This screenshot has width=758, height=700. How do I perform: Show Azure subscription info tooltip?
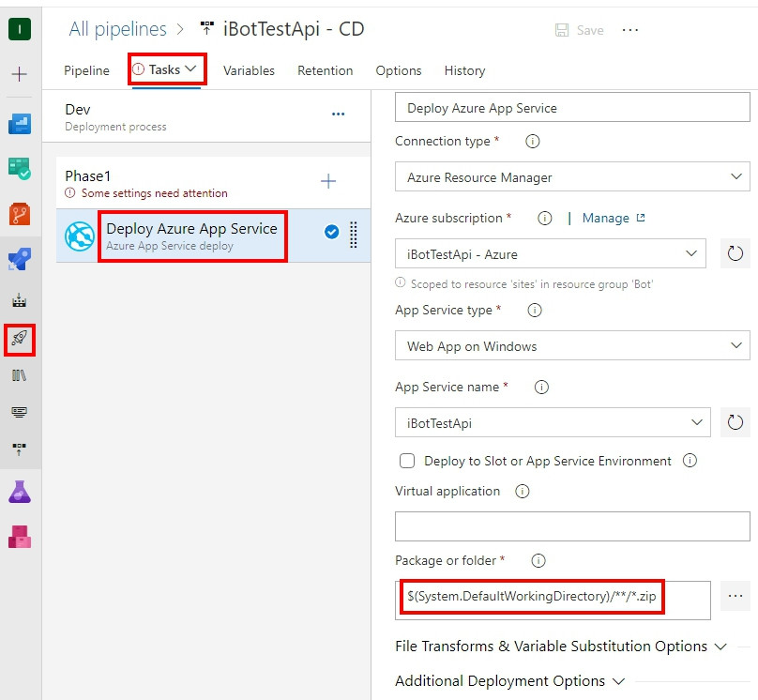545,219
